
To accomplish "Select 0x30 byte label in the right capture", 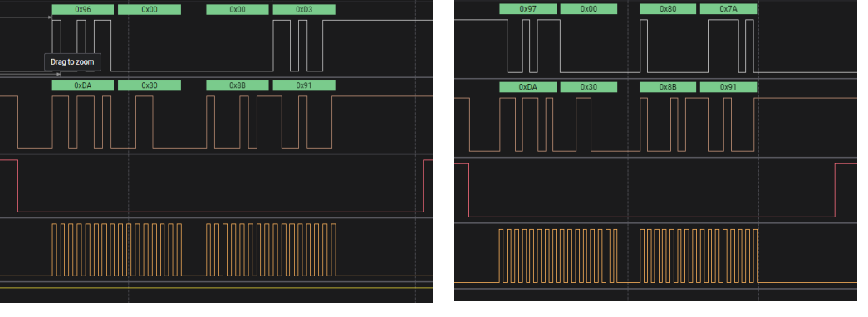I will coord(588,87).
